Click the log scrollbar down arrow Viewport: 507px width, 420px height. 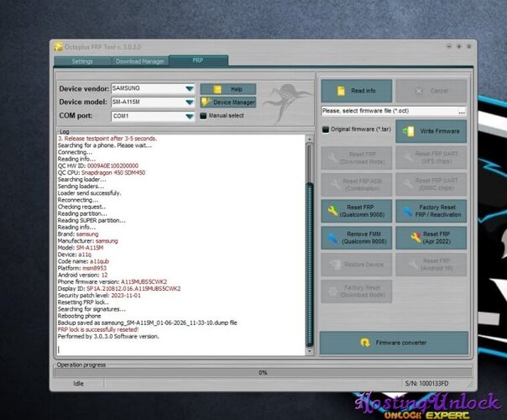click(310, 351)
